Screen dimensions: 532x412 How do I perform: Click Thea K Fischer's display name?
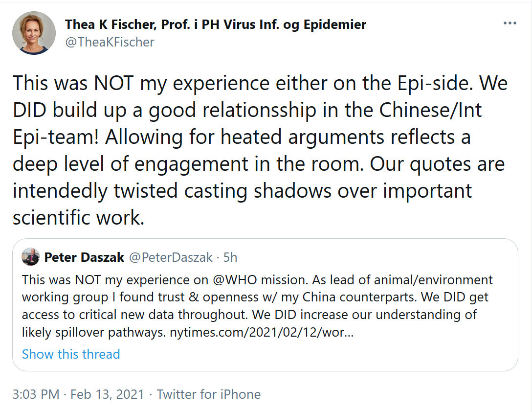click(x=215, y=24)
